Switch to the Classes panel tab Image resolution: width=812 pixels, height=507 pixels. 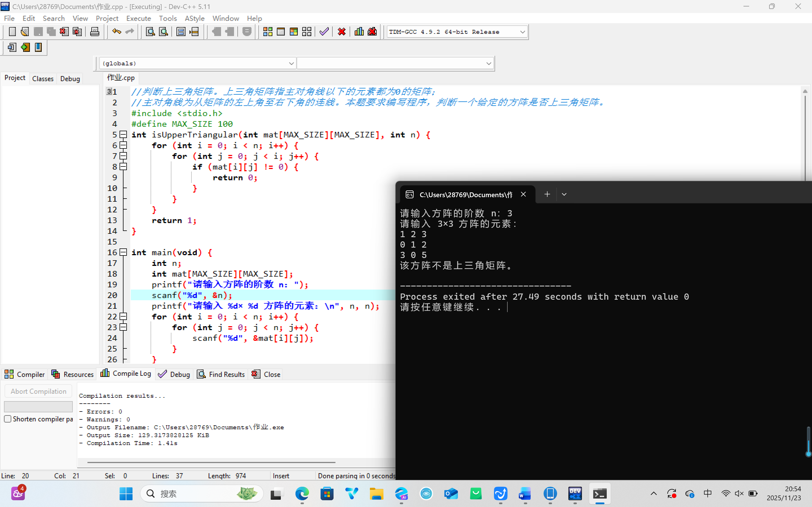coord(43,79)
